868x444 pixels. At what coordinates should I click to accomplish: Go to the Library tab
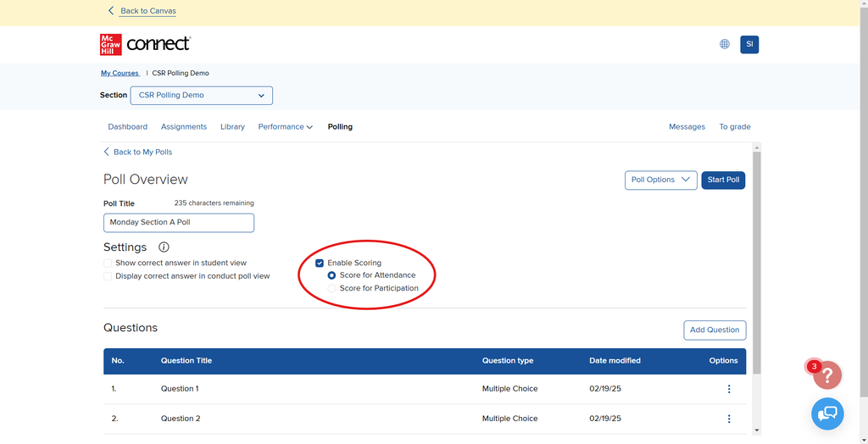pyautogui.click(x=232, y=127)
